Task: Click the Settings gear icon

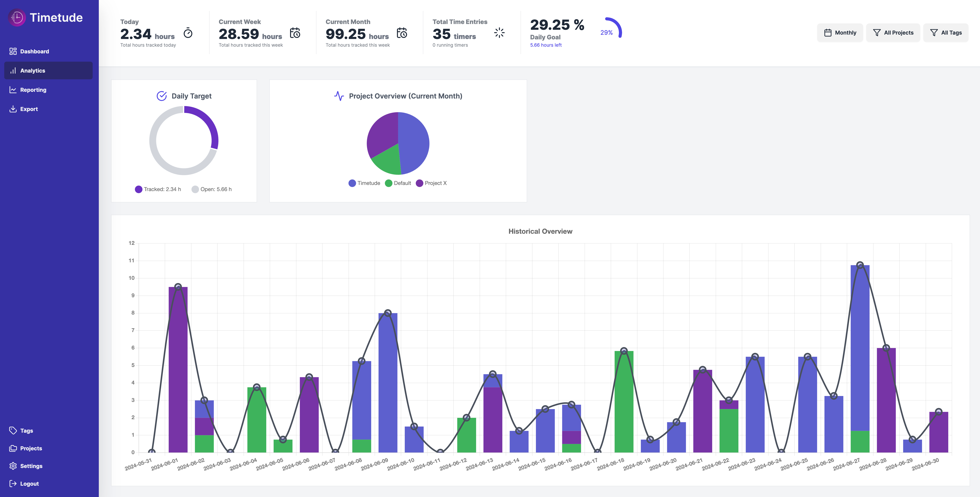Action: pos(13,466)
